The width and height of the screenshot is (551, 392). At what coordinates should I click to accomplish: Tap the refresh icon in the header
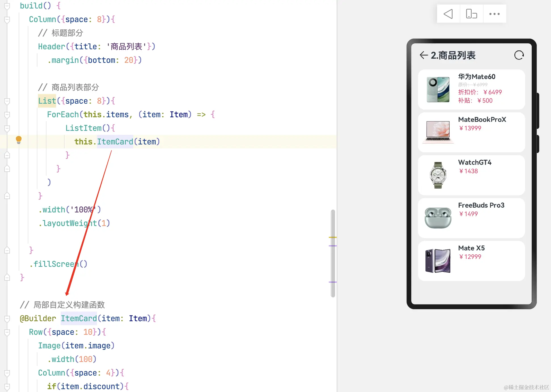click(519, 55)
